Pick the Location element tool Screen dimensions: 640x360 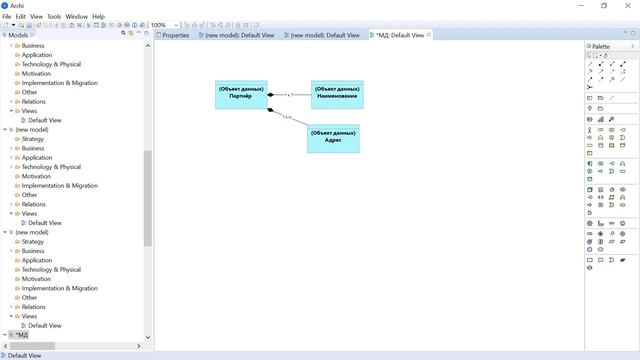tap(590, 109)
